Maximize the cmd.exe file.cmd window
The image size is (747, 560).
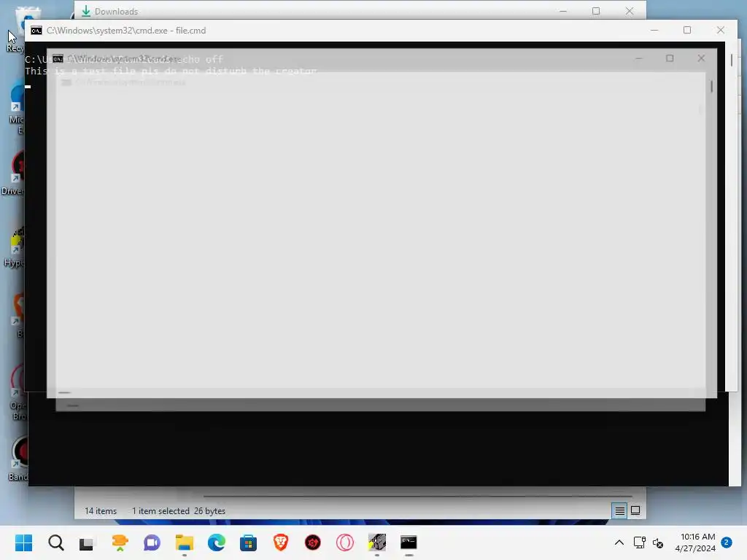pos(687,30)
